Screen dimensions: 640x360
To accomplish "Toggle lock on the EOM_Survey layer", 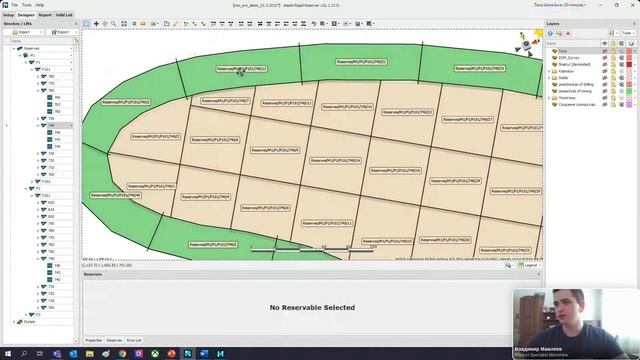I will pos(613,58).
